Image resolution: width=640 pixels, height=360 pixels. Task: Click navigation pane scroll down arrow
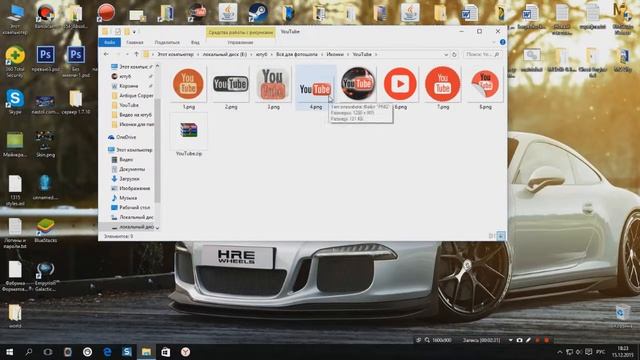click(x=157, y=228)
